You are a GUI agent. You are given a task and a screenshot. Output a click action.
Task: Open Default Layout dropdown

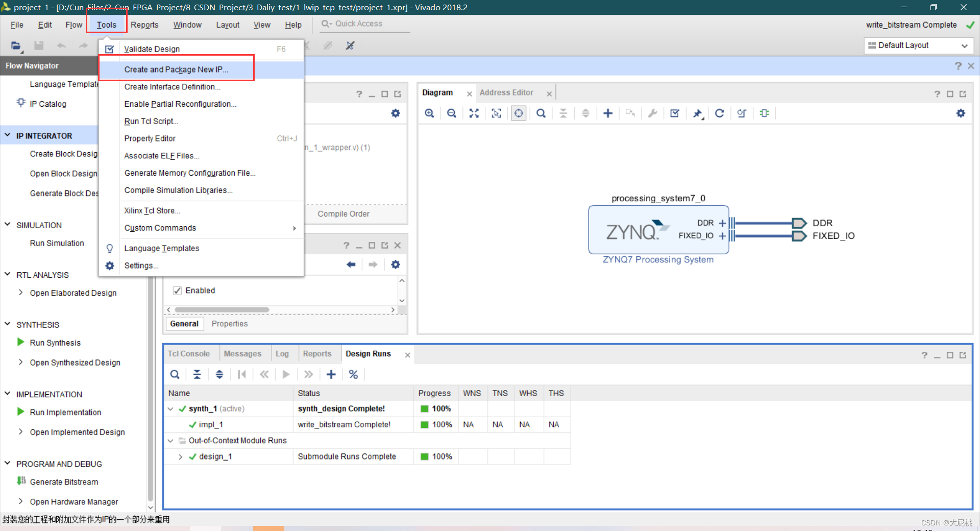pyautogui.click(x=919, y=45)
